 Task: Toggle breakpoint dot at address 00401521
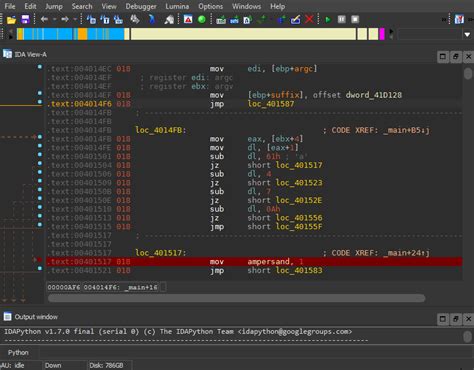[x=40, y=268]
